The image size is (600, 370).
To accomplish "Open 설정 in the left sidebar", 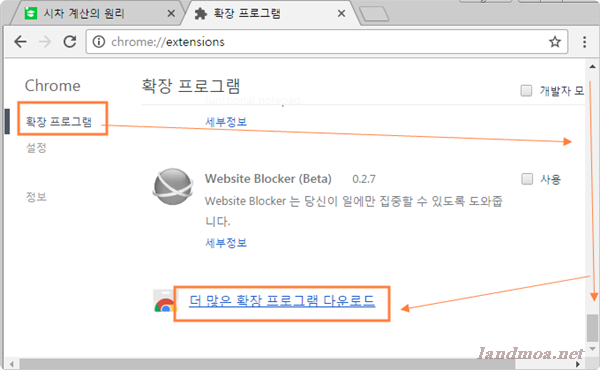I will [36, 148].
